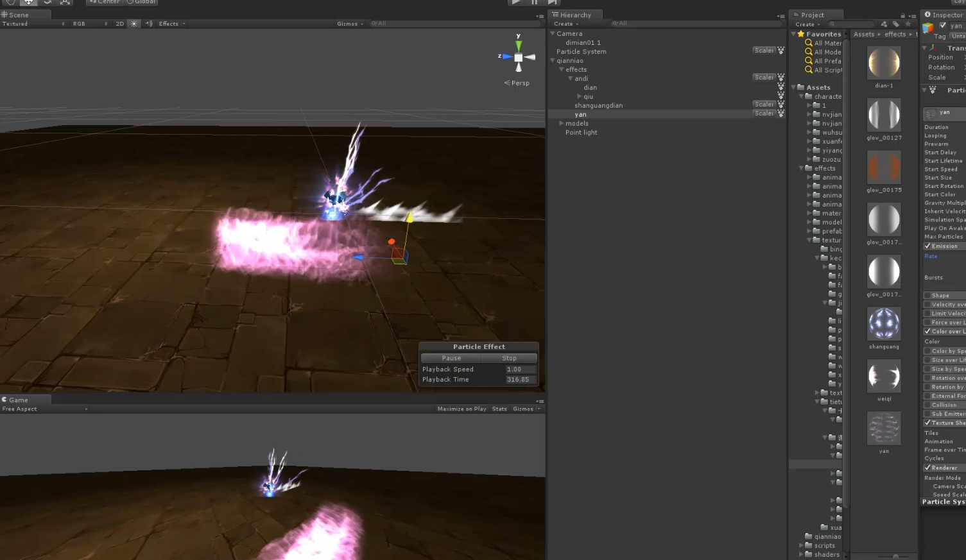Click Search by Label icon in Project panel

895,24
